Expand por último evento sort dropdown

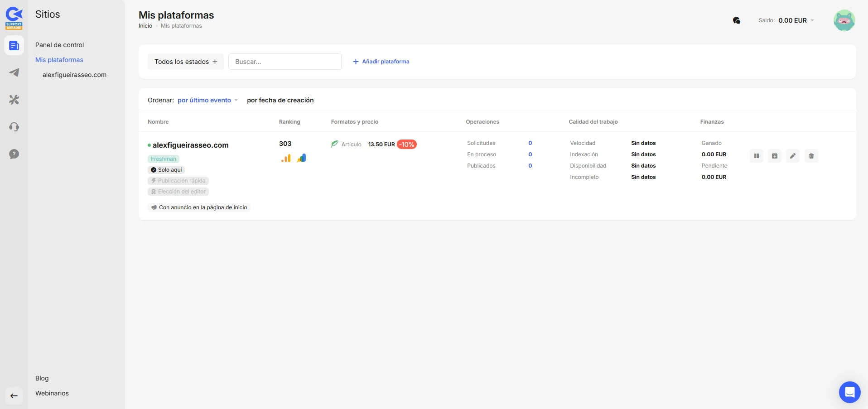207,100
